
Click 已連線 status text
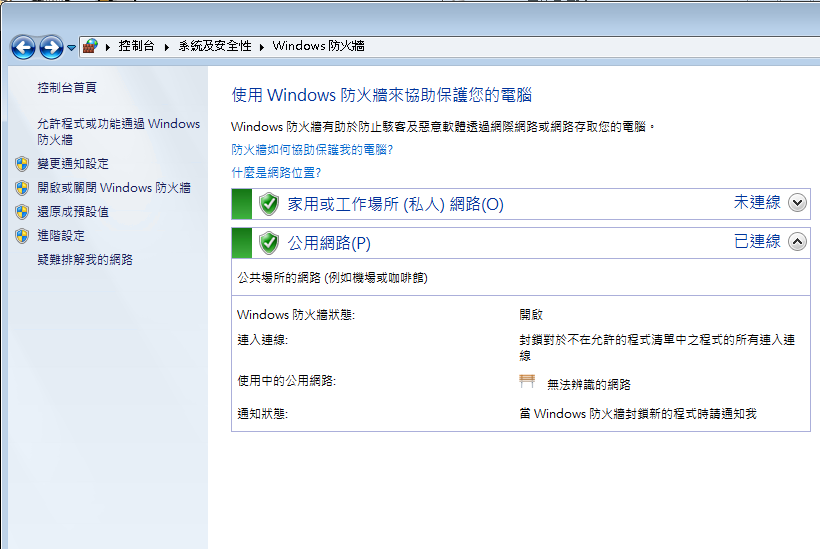(x=757, y=242)
